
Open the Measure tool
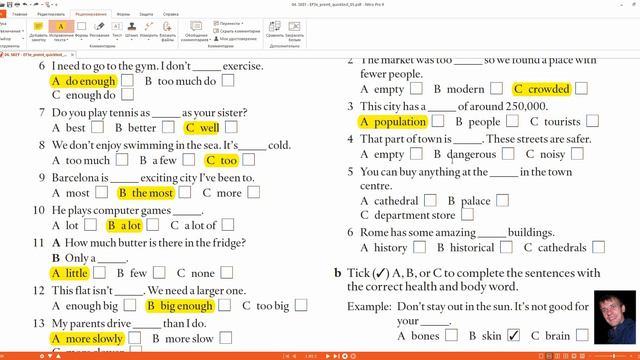(x=149, y=27)
